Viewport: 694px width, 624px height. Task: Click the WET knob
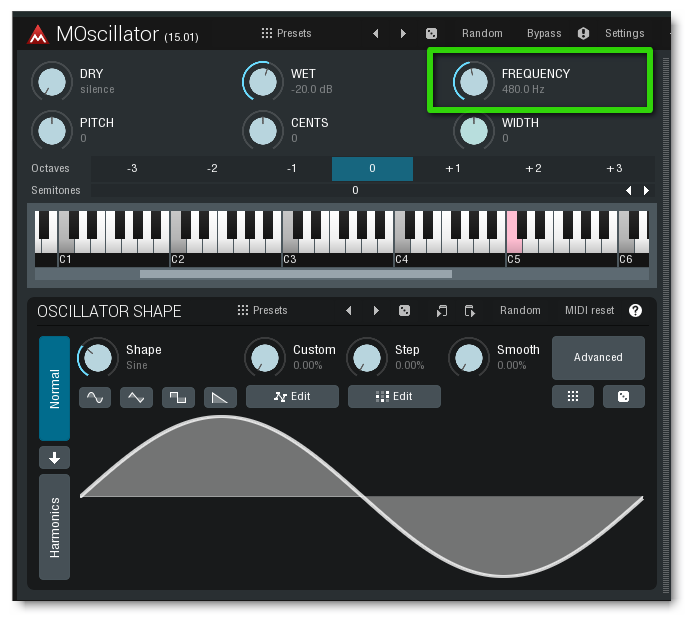click(263, 82)
